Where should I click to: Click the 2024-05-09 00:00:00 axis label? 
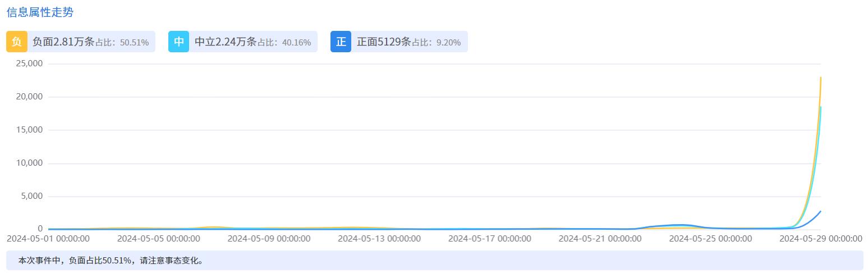(x=269, y=239)
